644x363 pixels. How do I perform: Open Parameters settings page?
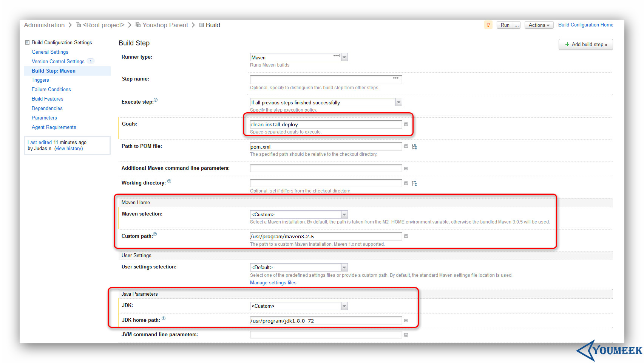(x=44, y=118)
